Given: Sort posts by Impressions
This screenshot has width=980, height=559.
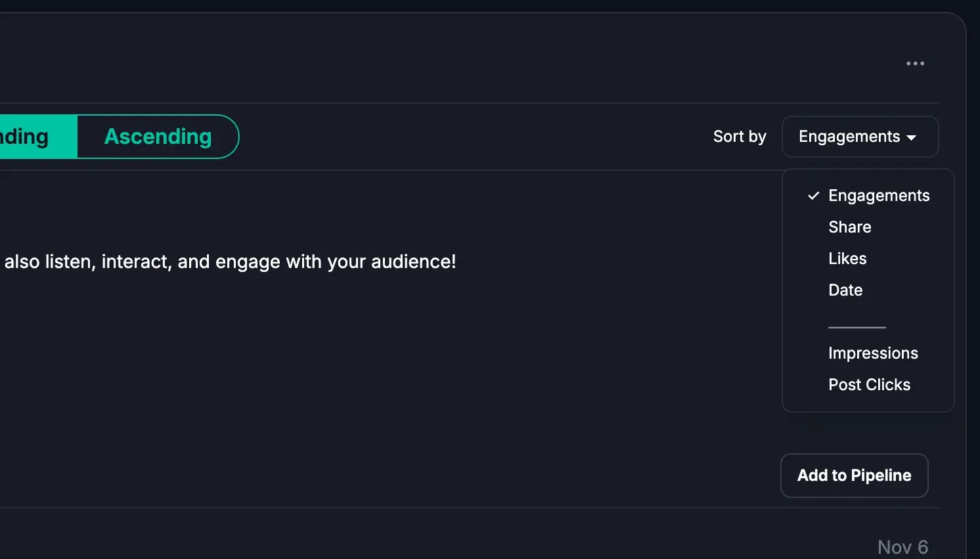Looking at the screenshot, I should 873,353.
